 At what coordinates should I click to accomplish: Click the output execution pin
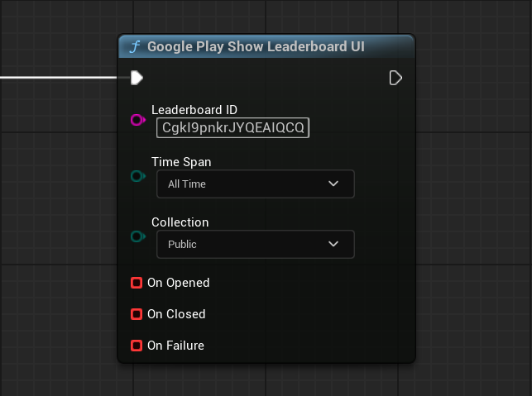[x=395, y=78]
